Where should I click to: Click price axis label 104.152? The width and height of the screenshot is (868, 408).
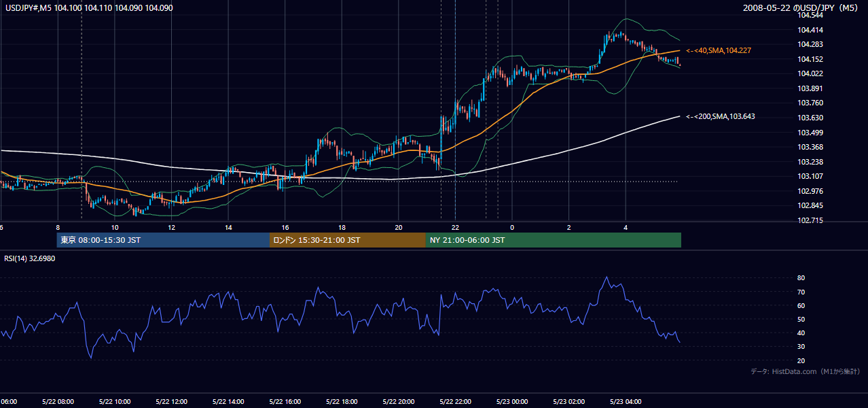coord(811,59)
